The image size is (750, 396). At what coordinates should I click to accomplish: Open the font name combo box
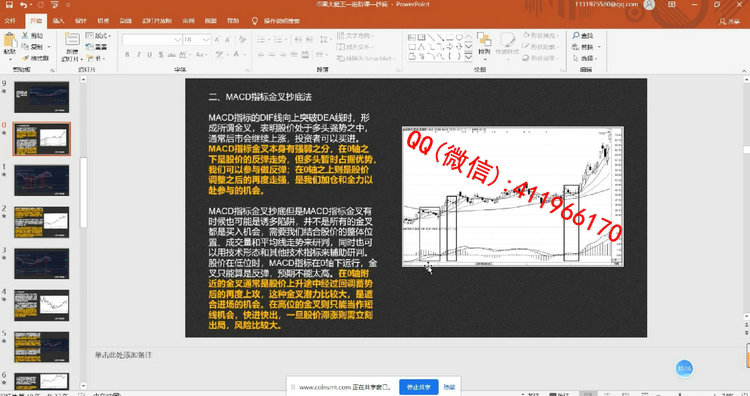(152, 40)
